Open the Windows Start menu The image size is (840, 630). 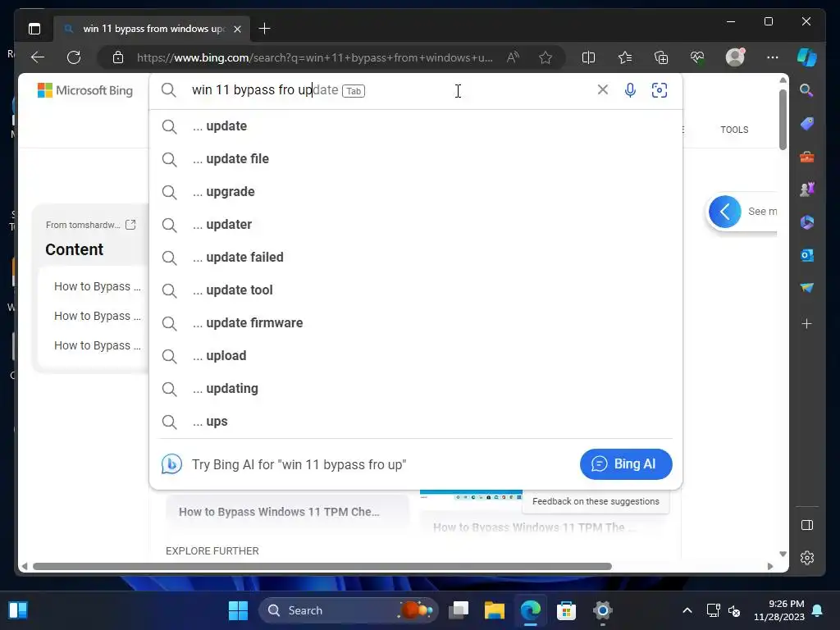238,610
